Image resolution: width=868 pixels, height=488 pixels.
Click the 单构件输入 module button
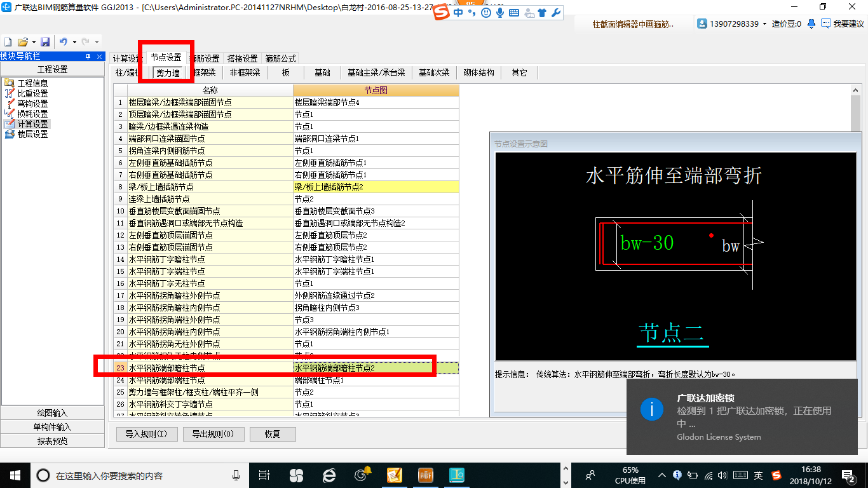tap(52, 427)
